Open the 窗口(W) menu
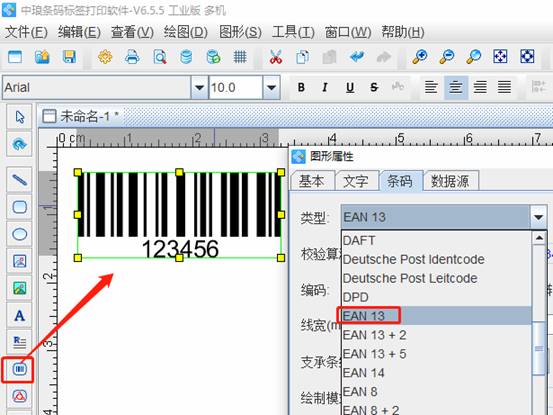Viewport: 553px width, 415px height. 348,32
